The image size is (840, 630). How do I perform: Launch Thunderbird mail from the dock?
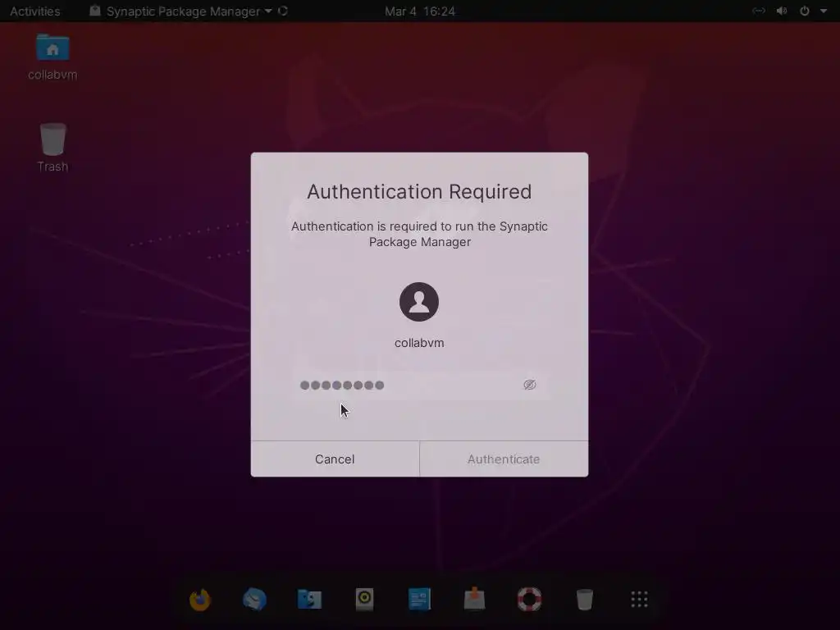coord(254,600)
